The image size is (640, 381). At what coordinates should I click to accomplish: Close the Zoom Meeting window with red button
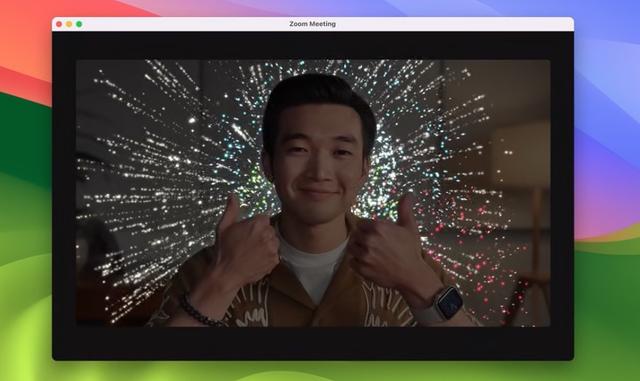coord(59,24)
